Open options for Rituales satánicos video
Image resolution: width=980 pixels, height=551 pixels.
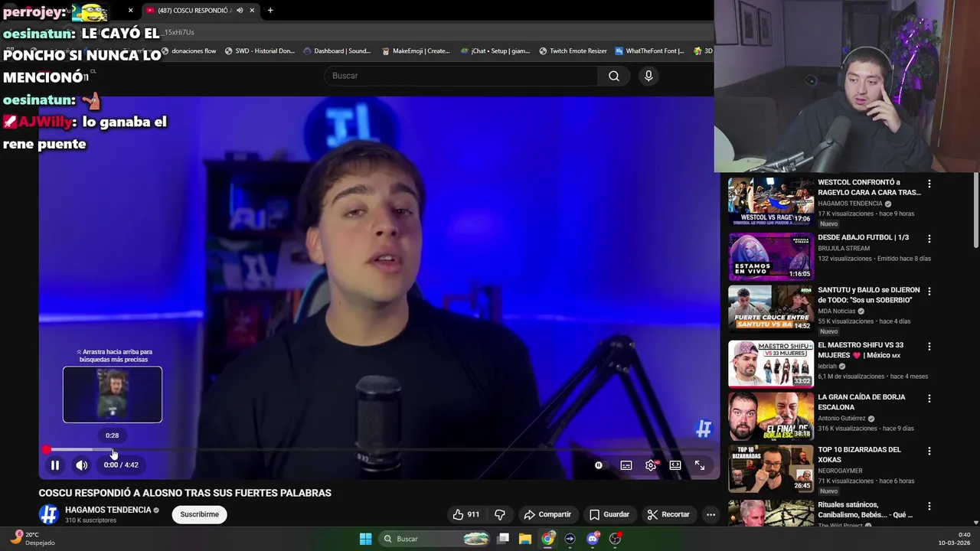[929, 507]
